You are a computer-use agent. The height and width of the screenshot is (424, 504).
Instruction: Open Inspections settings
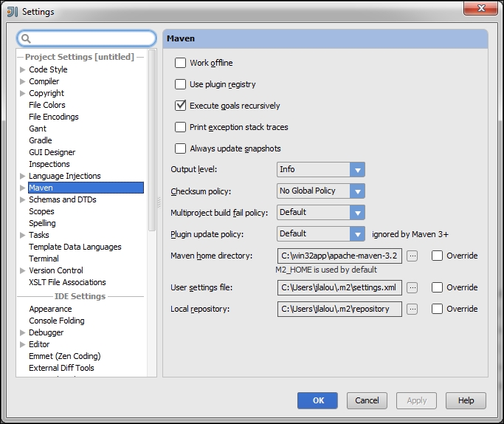coord(49,164)
